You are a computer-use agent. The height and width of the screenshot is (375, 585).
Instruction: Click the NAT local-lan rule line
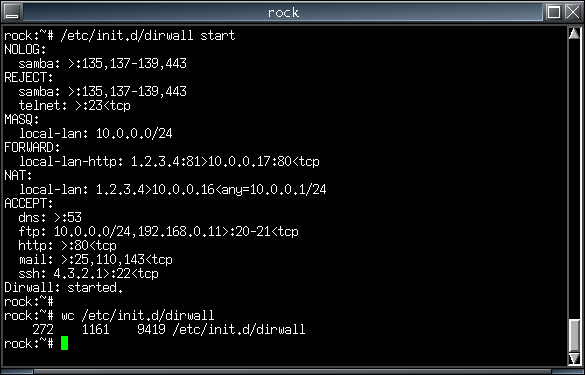(173, 190)
